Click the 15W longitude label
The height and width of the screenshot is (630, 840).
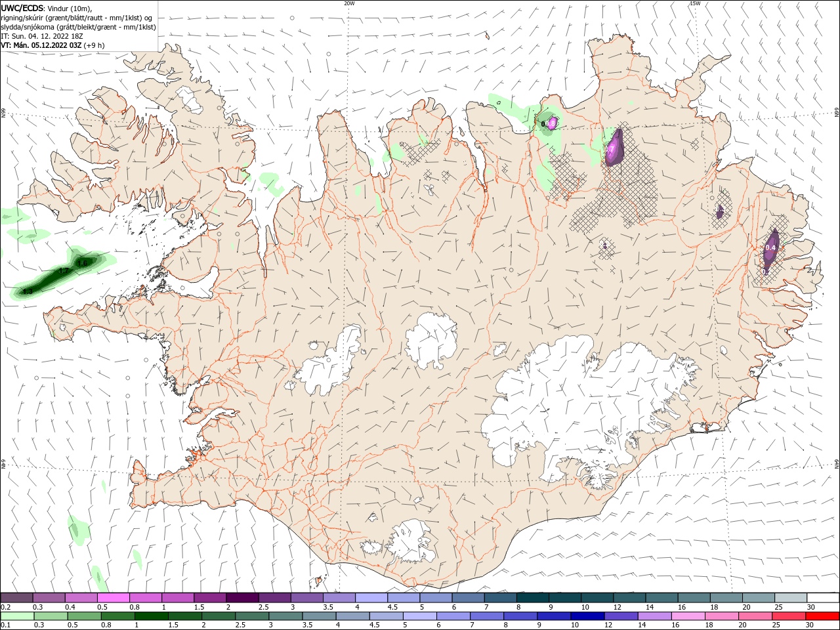tap(695, 3)
